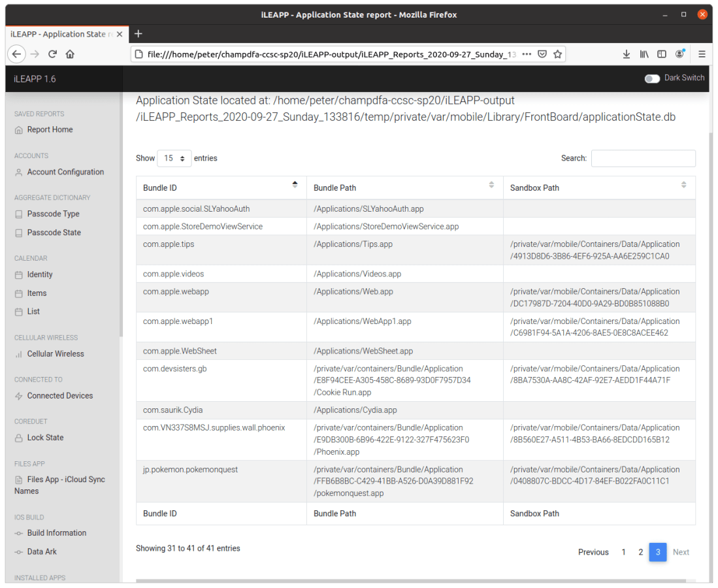The image size is (718, 588).
Task: Click the Firefox home icon
Action: pyautogui.click(x=71, y=54)
